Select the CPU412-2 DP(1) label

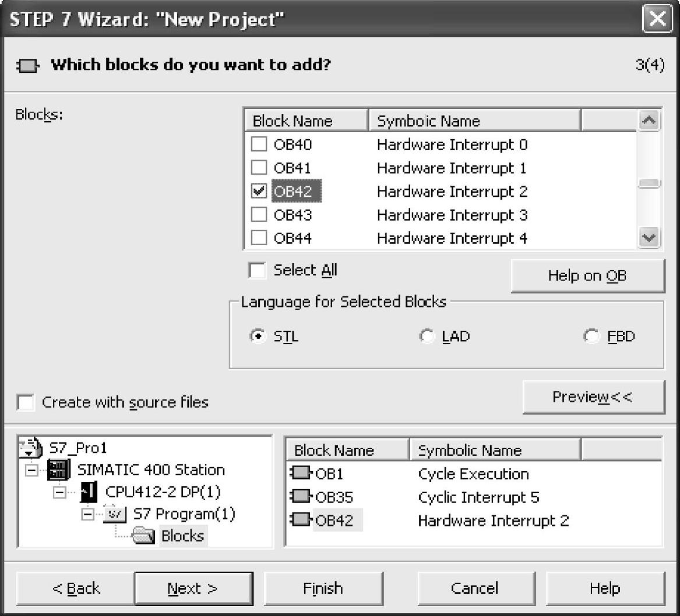pyautogui.click(x=163, y=492)
